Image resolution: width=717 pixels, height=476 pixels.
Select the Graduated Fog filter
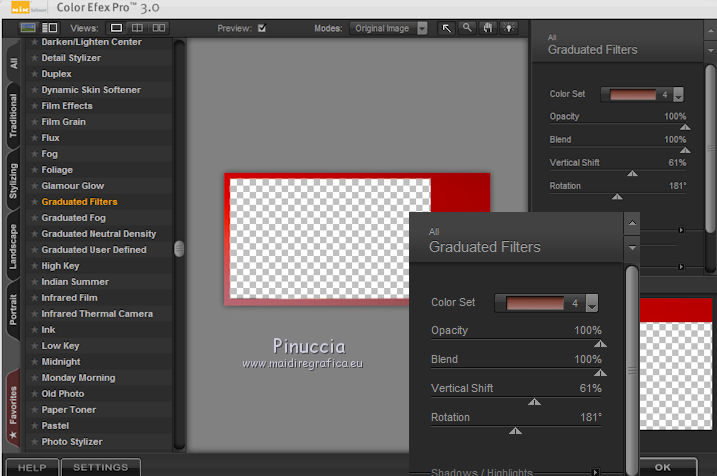(x=74, y=218)
